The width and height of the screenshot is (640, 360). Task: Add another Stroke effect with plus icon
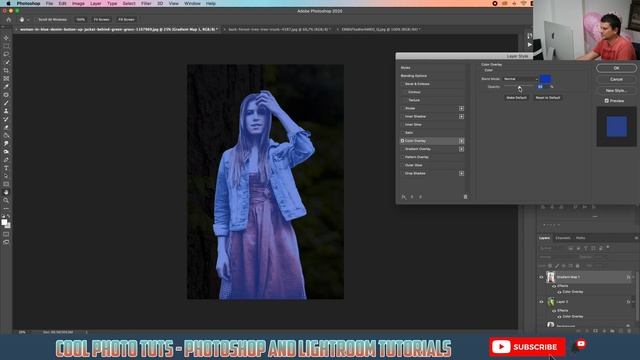tap(461, 108)
